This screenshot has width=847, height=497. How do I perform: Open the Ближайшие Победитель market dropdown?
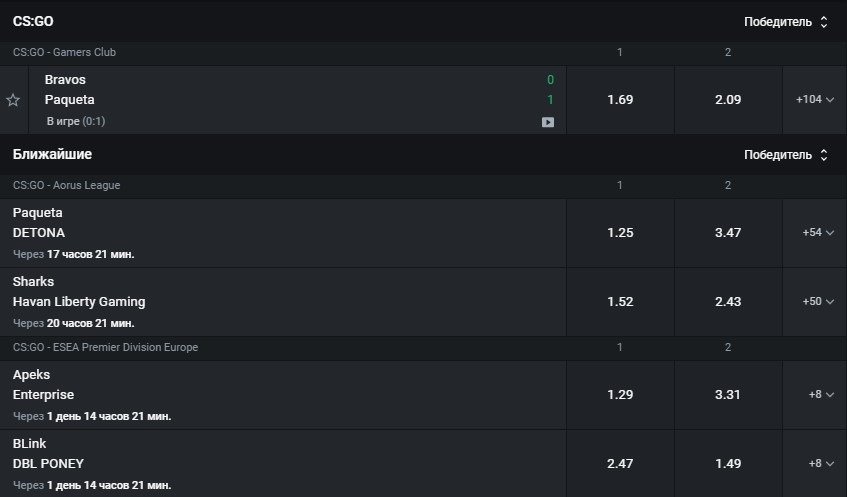787,155
